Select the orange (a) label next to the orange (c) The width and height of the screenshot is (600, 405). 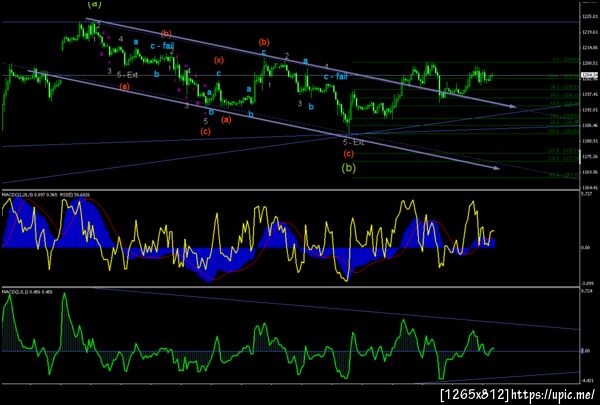pyautogui.click(x=226, y=119)
